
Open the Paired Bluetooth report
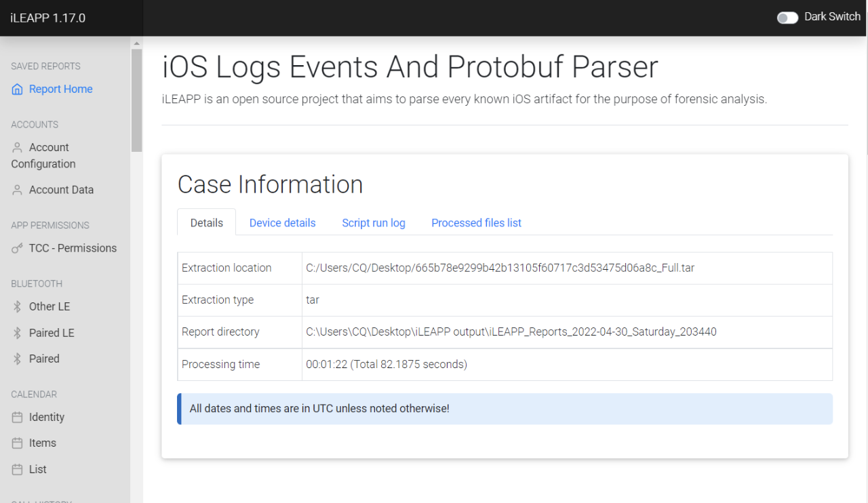pos(44,359)
